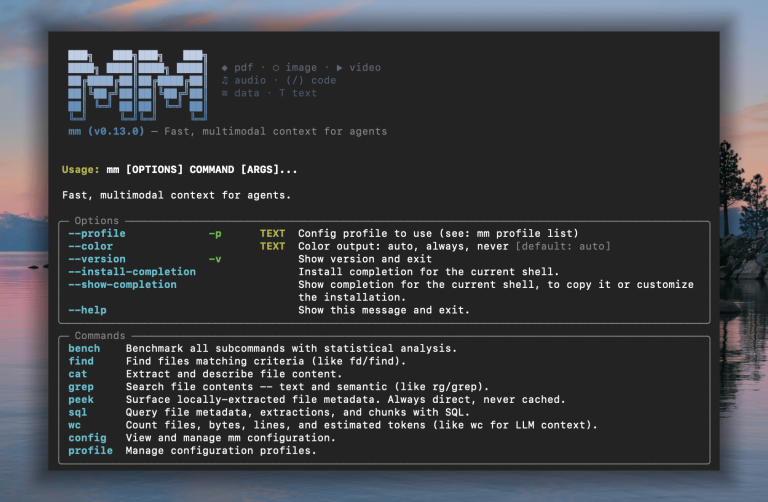The image size is (768, 502).
Task: Click the TEXT type in --profile row
Action: 272,233
